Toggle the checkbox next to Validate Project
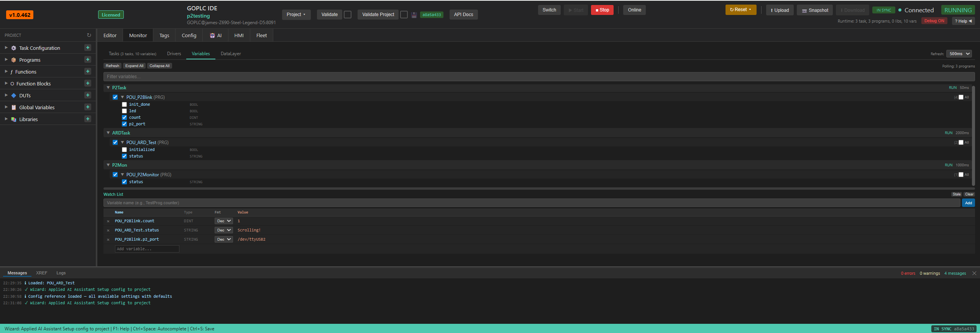Viewport: 980px width, 333px height. click(x=404, y=15)
